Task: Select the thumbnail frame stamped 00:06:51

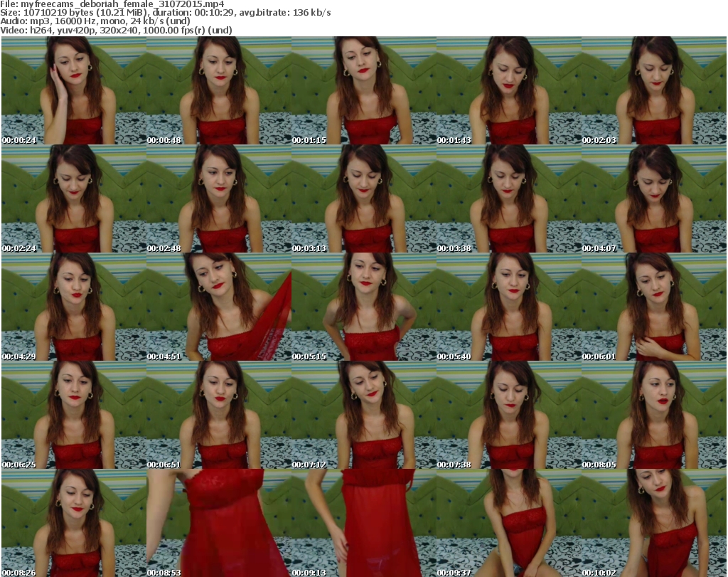Action: 219,415
